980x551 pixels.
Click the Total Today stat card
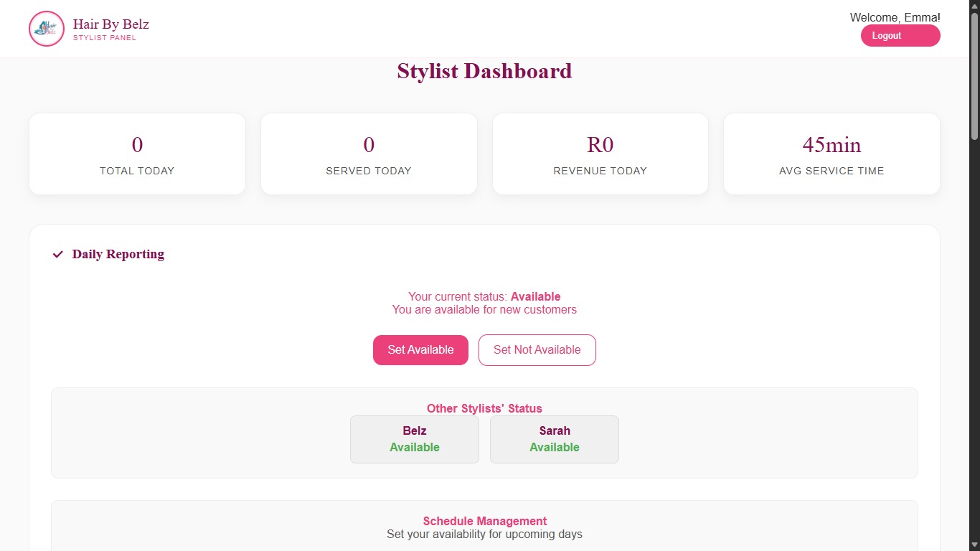click(x=137, y=154)
